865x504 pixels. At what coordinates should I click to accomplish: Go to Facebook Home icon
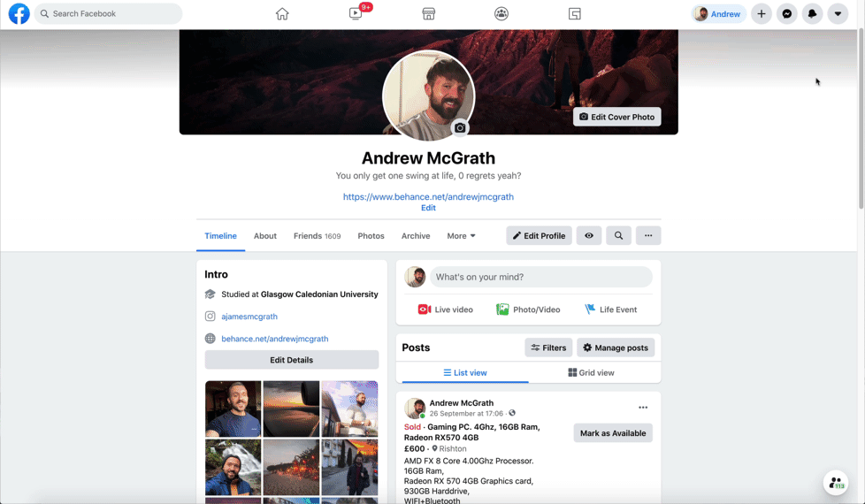[282, 14]
